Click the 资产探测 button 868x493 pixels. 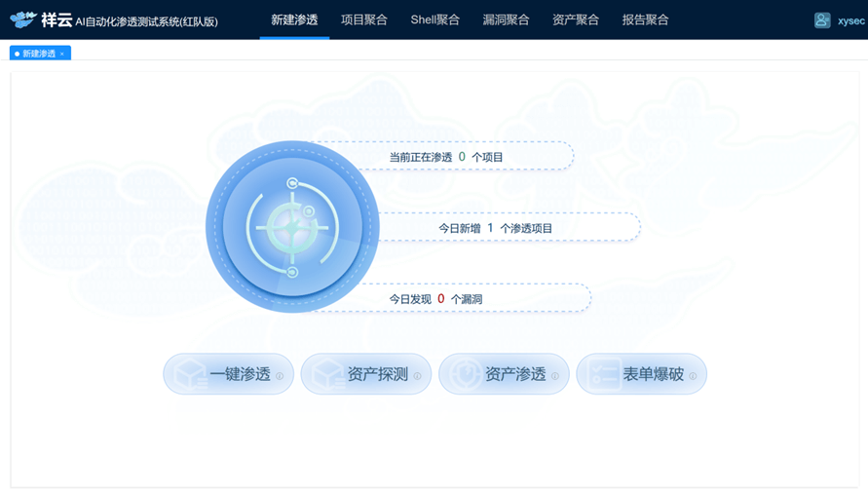(x=366, y=374)
